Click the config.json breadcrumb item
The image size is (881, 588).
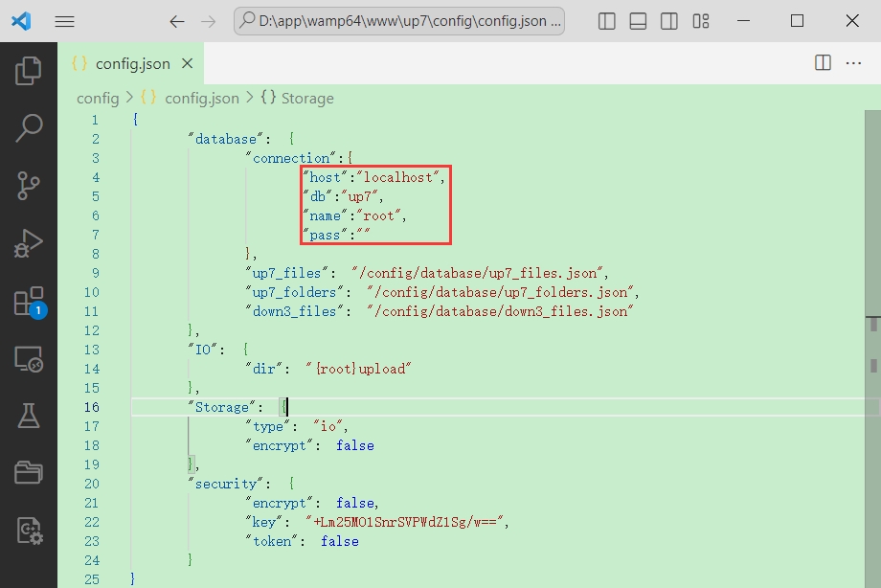[201, 99]
